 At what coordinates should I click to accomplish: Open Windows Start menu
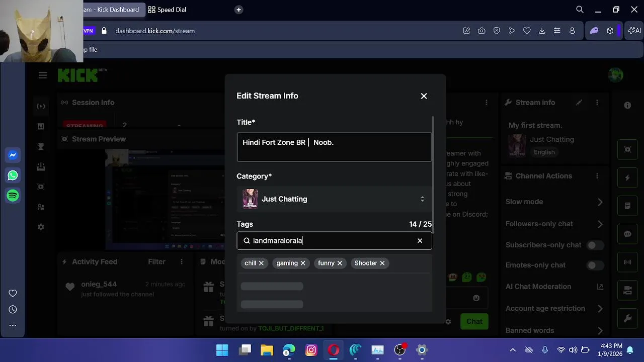click(x=222, y=350)
